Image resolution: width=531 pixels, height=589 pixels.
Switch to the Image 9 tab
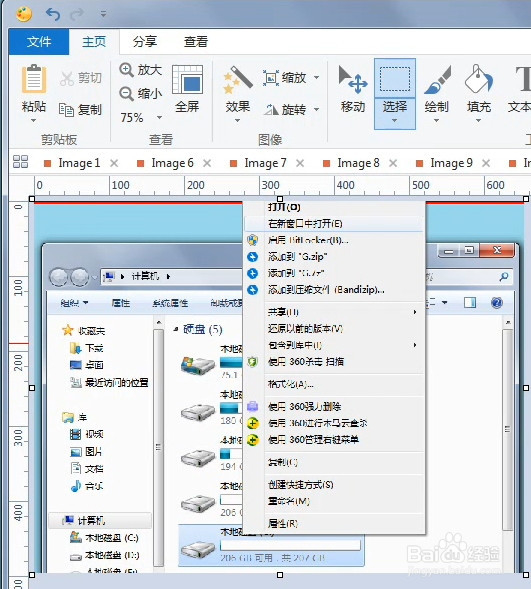(451, 163)
